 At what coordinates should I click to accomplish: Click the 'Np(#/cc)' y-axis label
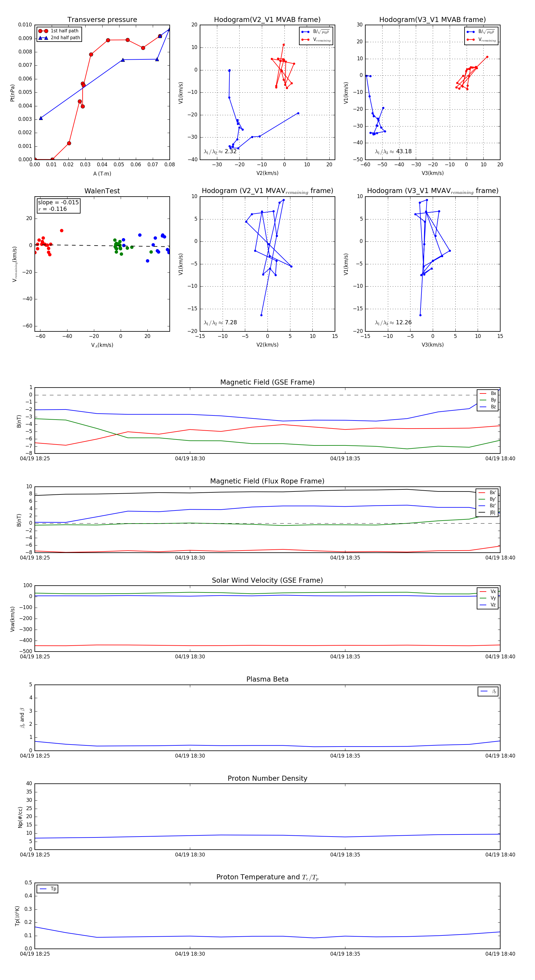pyautogui.click(x=20, y=817)
